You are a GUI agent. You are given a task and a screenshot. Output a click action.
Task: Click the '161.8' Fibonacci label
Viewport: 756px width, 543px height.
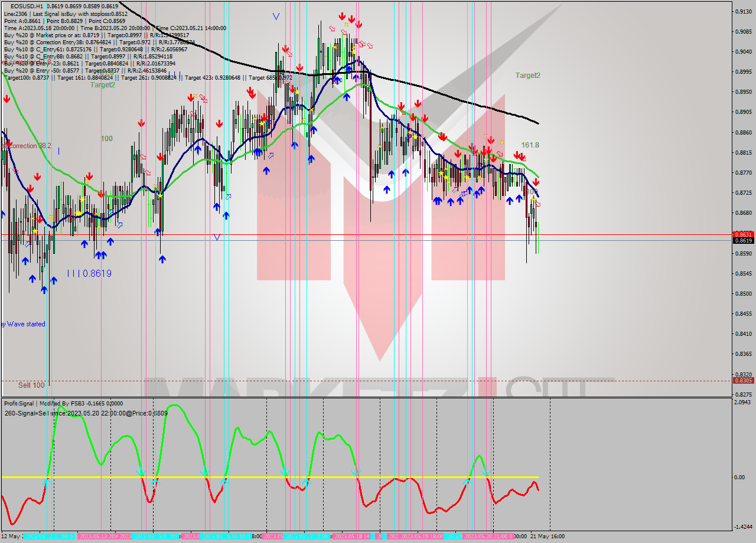coord(530,145)
